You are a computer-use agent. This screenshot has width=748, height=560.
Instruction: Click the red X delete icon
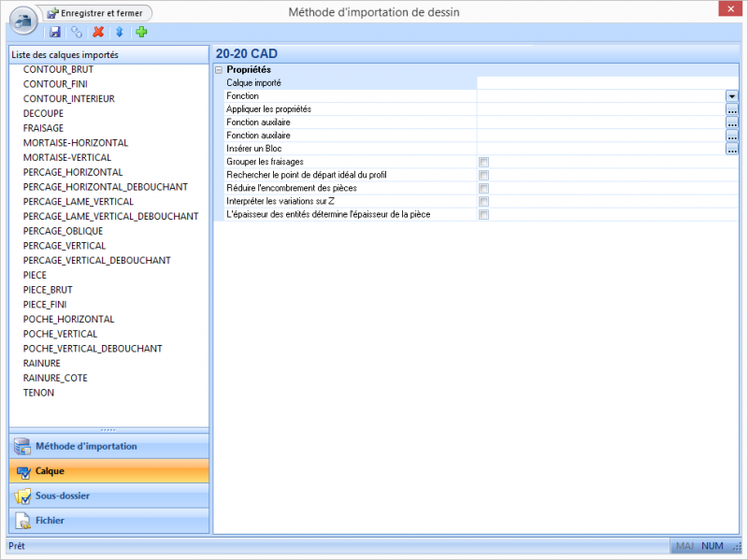point(98,33)
